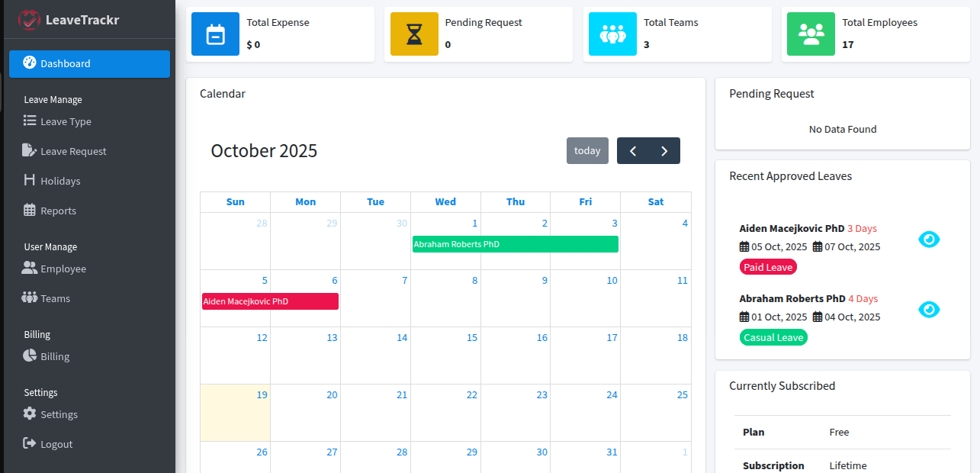The width and height of the screenshot is (980, 473).
Task: Log out using the Logout link
Action: [56, 444]
